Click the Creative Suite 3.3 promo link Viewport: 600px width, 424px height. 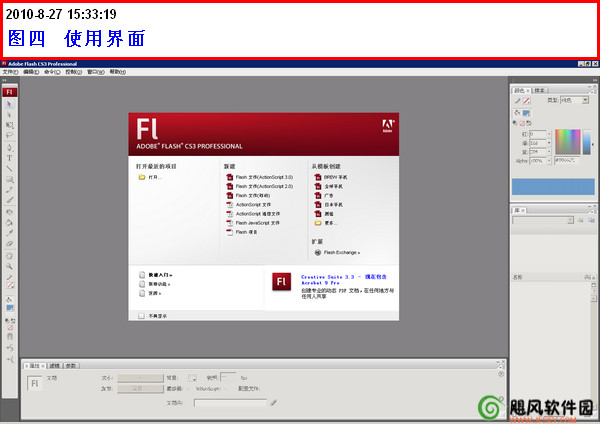344,279
